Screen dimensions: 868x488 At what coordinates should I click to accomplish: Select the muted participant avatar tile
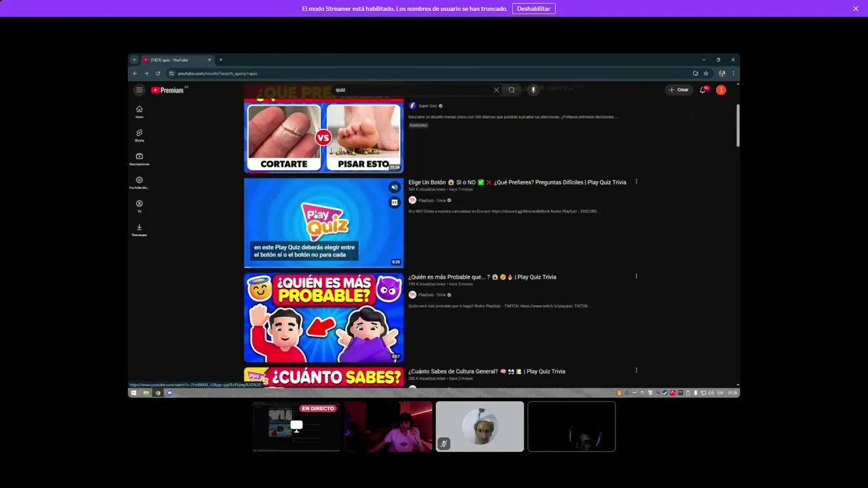(x=479, y=426)
